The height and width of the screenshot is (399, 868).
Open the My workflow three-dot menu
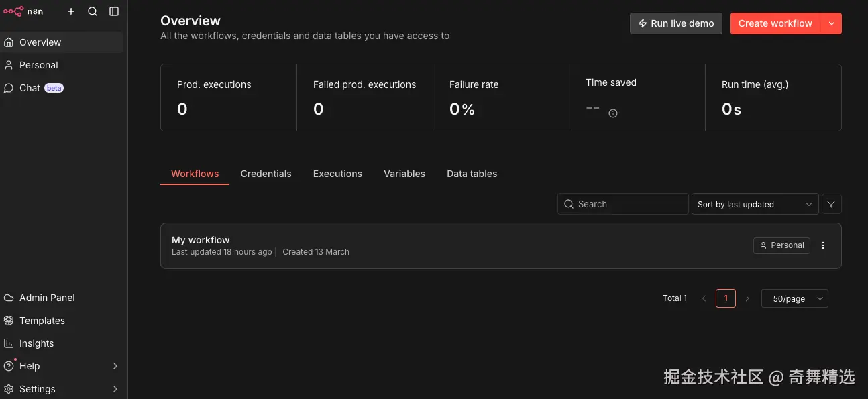click(x=823, y=245)
